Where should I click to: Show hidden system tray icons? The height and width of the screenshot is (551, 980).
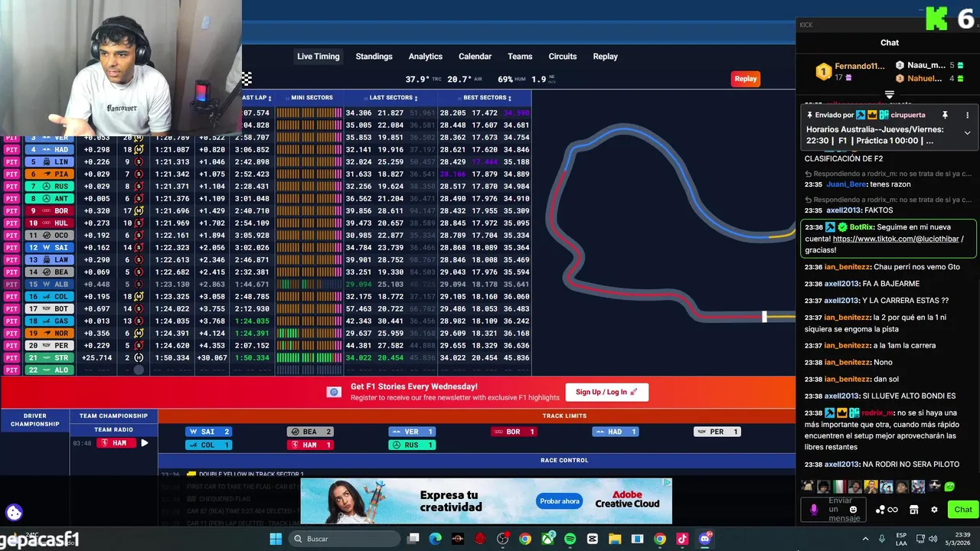(865, 539)
